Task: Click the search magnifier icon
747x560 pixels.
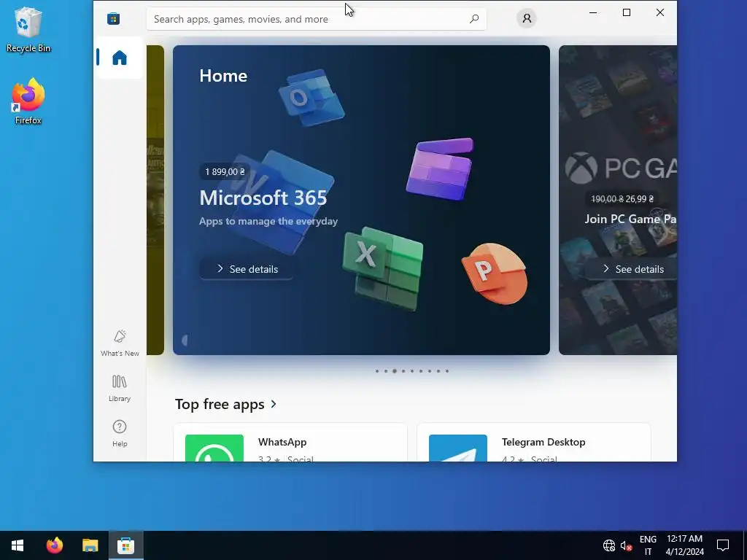Action: coord(474,19)
